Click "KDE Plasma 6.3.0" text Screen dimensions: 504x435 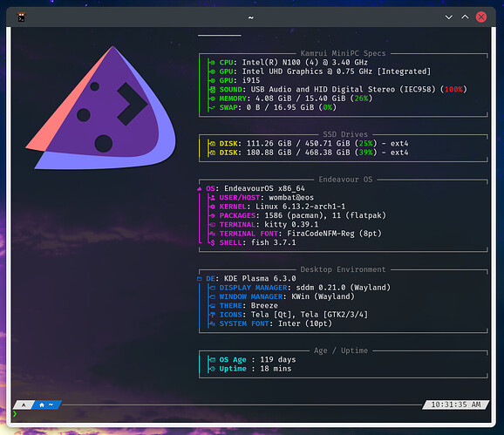coord(260,279)
